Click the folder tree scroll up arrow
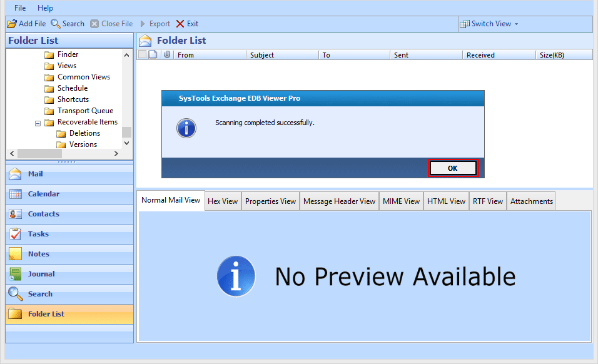This screenshot has width=598, height=364. click(x=126, y=55)
